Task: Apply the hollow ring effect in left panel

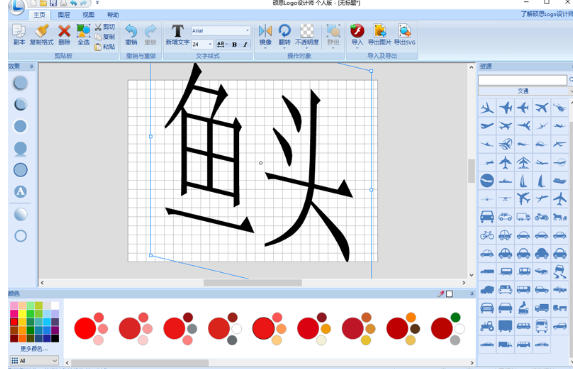Action: coord(20,236)
